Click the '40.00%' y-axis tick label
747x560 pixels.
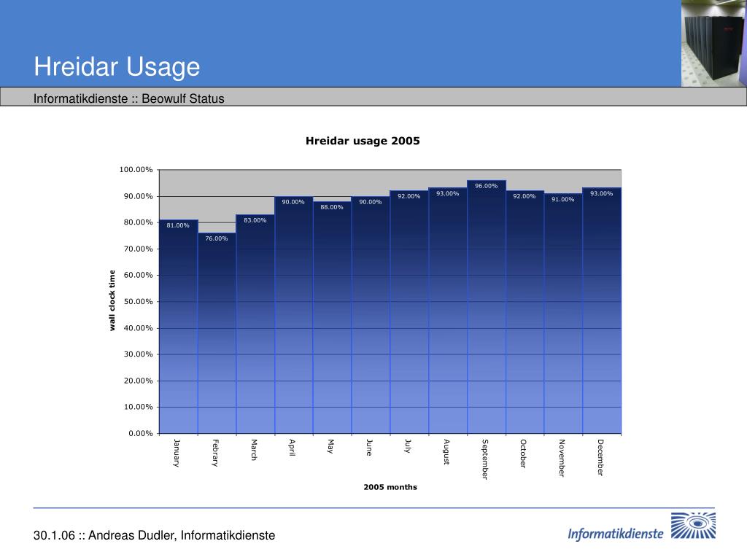pyautogui.click(x=138, y=328)
